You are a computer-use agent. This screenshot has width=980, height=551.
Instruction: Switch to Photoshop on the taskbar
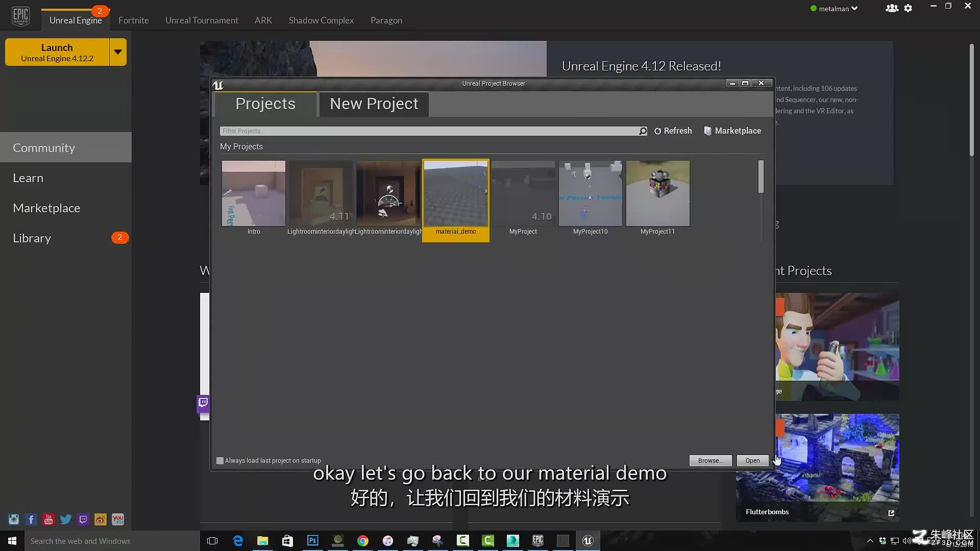point(313,541)
